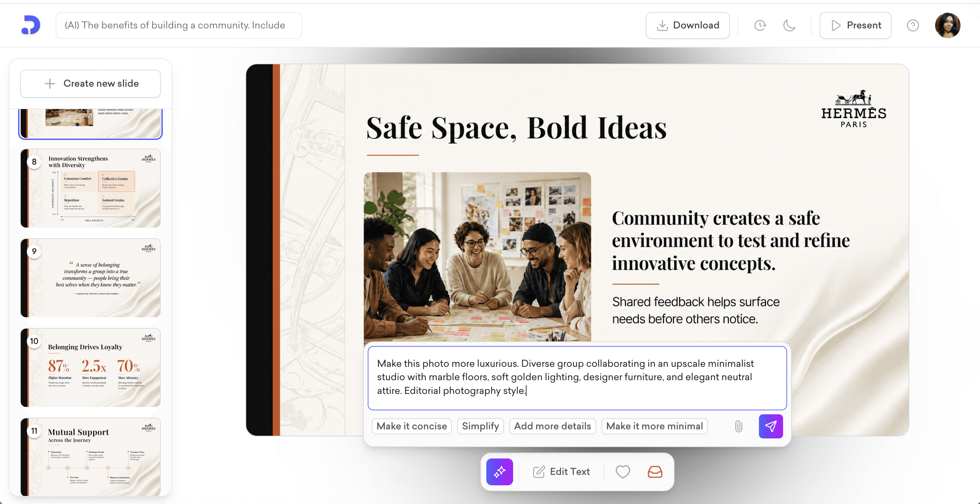Open the version history clock icon
This screenshot has height=504, width=980.
pyautogui.click(x=760, y=25)
